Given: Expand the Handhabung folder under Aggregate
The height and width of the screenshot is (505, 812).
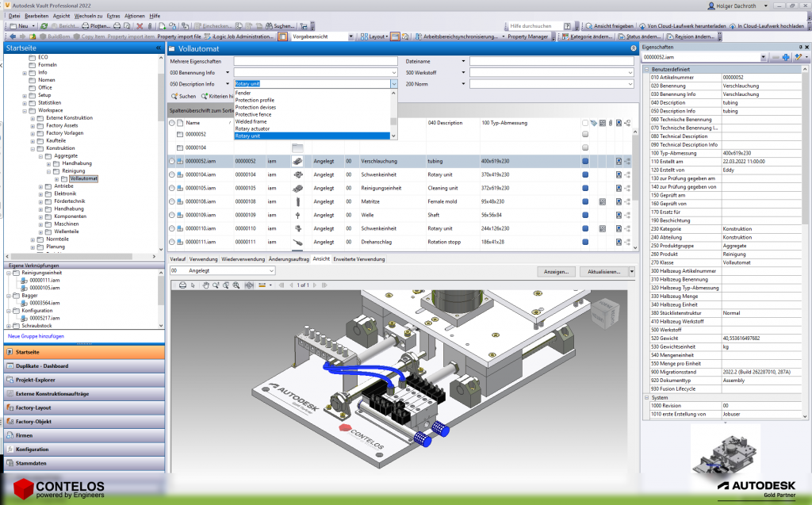Looking at the screenshot, I should (49, 163).
